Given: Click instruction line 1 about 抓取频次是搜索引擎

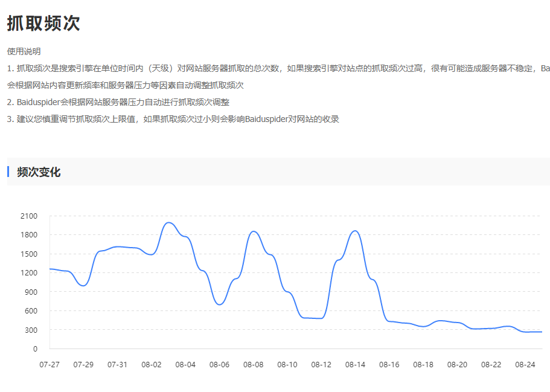Looking at the screenshot, I should [278, 68].
